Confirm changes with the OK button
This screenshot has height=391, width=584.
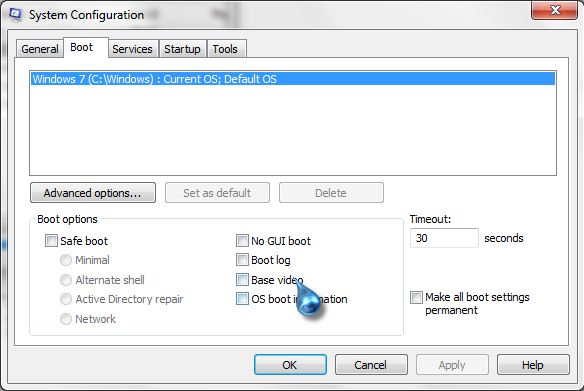(290, 365)
